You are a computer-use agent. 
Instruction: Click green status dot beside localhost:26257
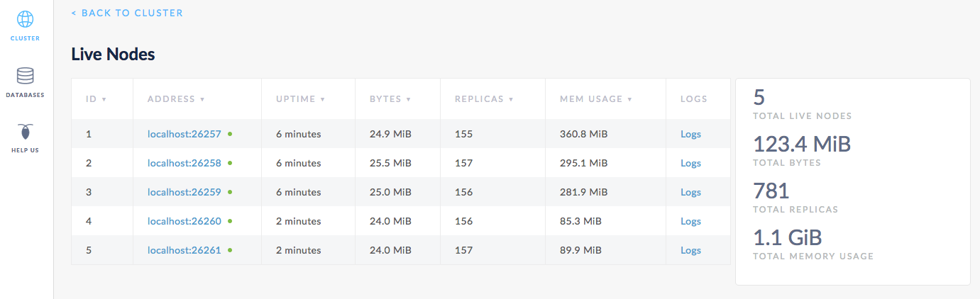pyautogui.click(x=230, y=134)
